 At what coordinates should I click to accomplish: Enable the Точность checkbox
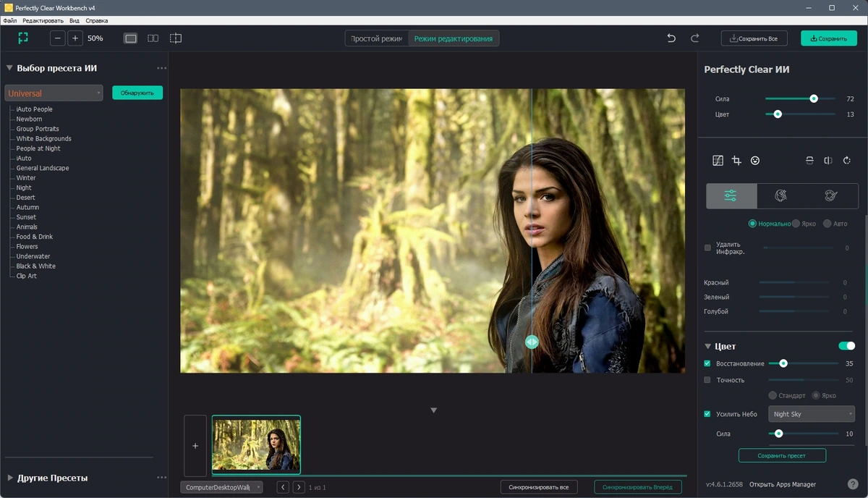pyautogui.click(x=707, y=380)
